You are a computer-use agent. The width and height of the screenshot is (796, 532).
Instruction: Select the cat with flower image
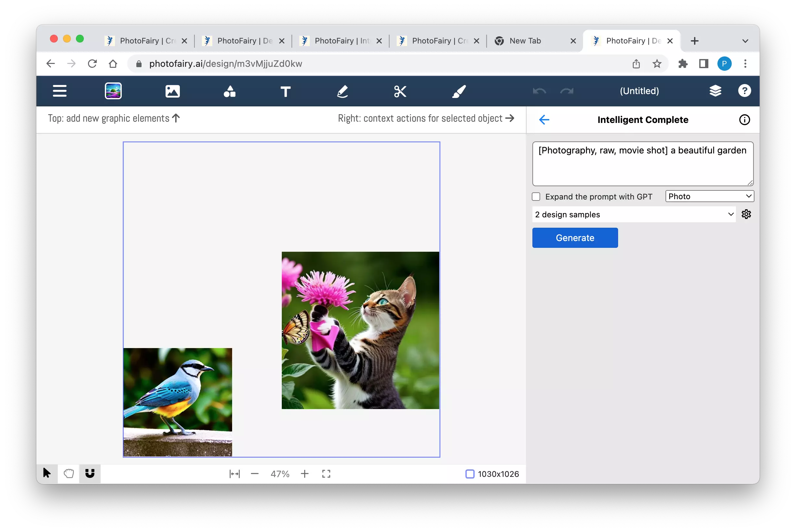360,330
